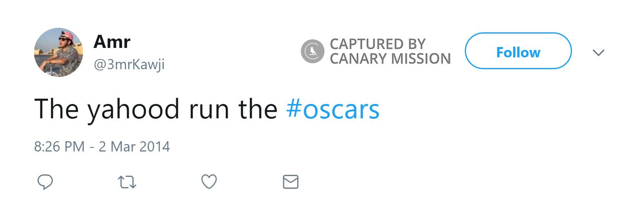Click the 8:26 PM tweet timestamp
Screen dimensions: 644x217
[x=59, y=147]
